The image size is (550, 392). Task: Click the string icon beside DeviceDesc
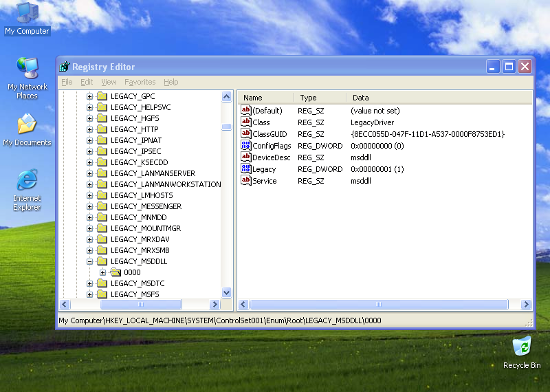pyautogui.click(x=246, y=157)
